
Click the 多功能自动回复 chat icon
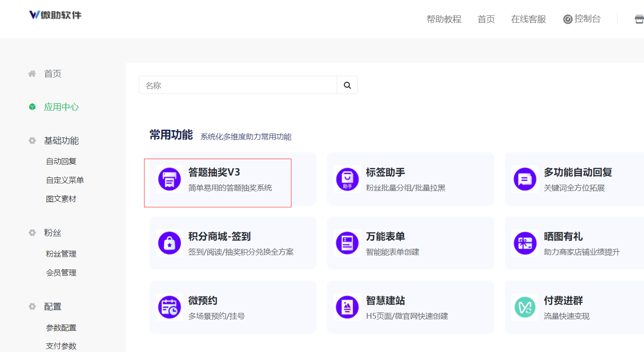click(x=525, y=179)
